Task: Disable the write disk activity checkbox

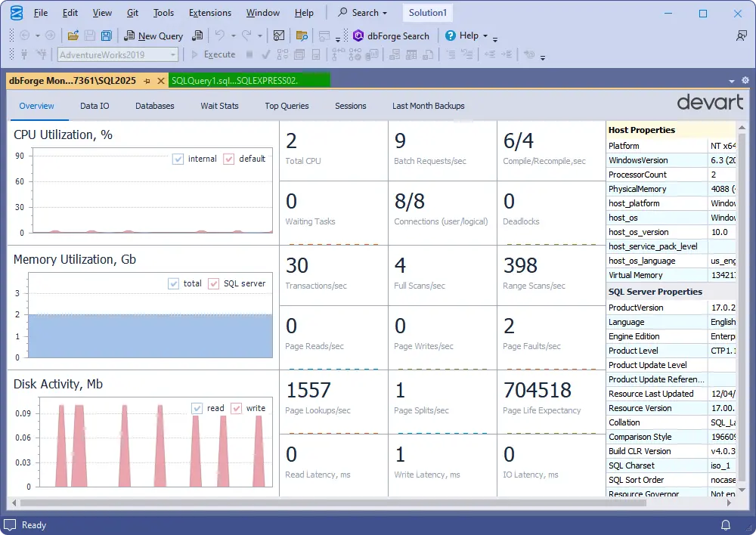Action: [237, 408]
